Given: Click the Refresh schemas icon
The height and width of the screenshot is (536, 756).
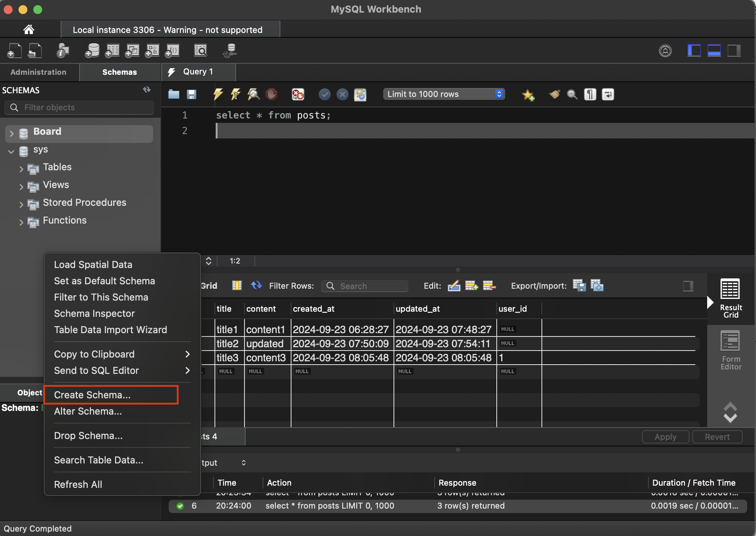Looking at the screenshot, I should tap(147, 90).
